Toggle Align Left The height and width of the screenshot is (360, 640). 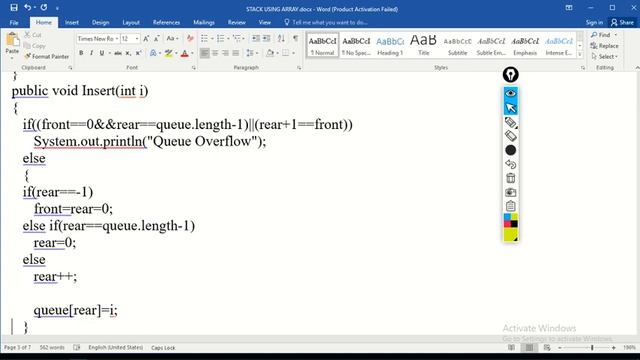[204, 53]
